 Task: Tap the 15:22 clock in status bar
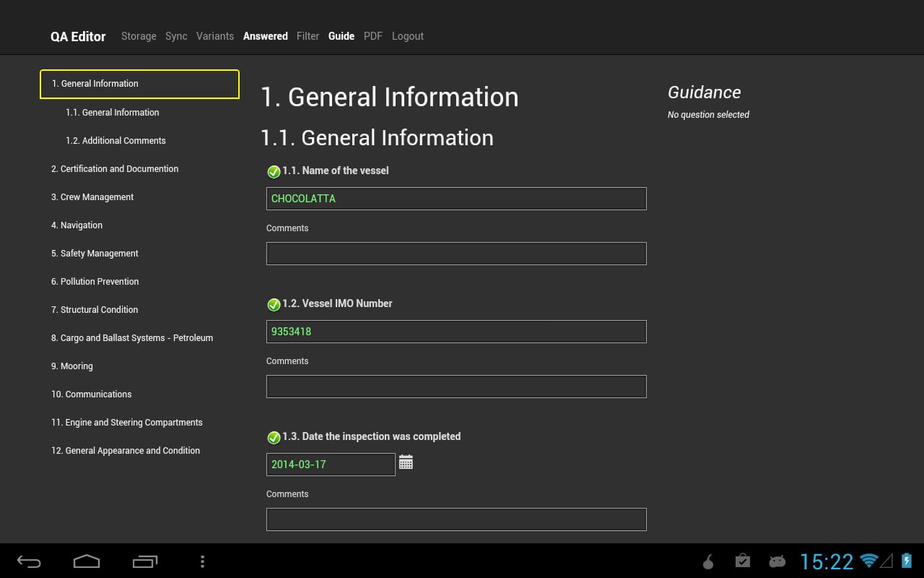(827, 561)
